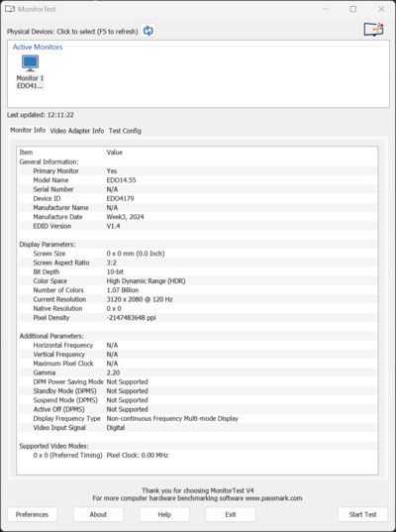Screen dimensions: 396x532
Task: Select the Monitor Info tab
Action: point(28,130)
